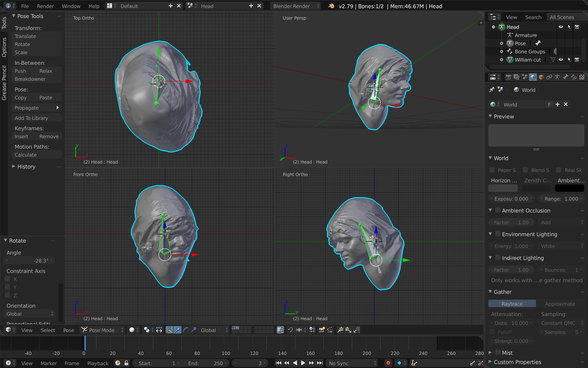Expand the Custom Properties panel
The height and width of the screenshot is (368, 588).
click(x=490, y=362)
